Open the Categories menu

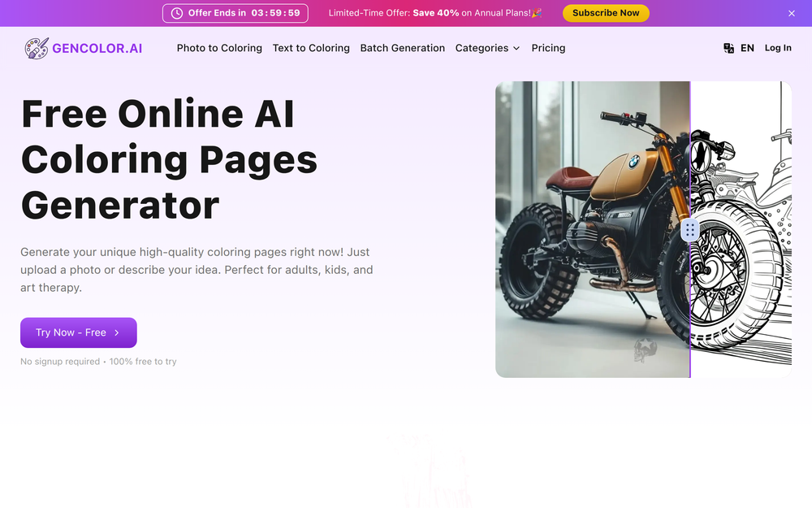[x=487, y=48]
